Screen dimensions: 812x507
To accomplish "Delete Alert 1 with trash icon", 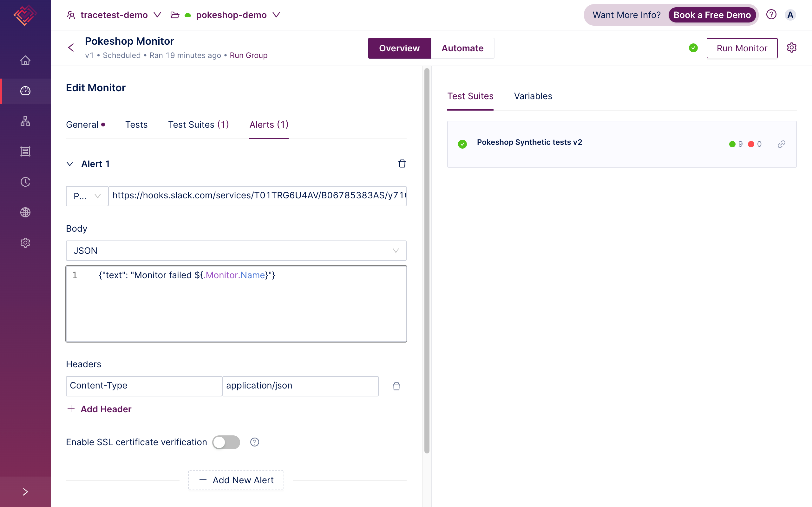I will pos(402,164).
